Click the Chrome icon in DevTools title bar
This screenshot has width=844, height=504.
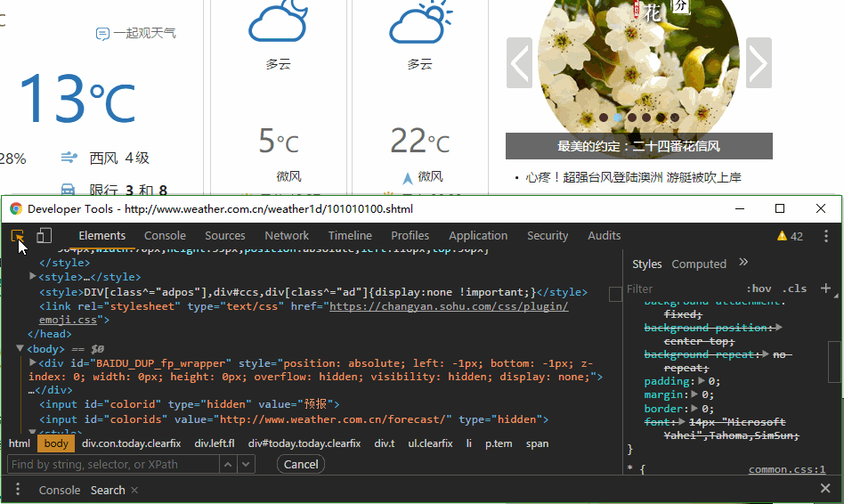[x=16, y=209]
